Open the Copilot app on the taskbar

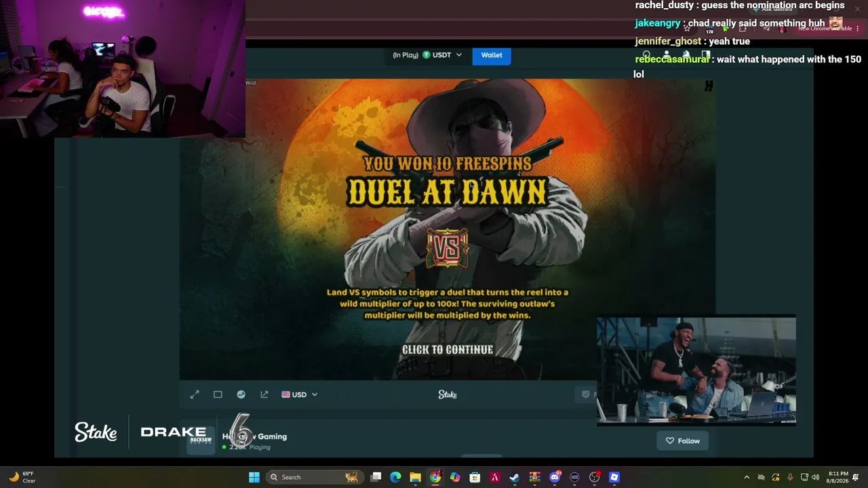pyautogui.click(x=455, y=477)
